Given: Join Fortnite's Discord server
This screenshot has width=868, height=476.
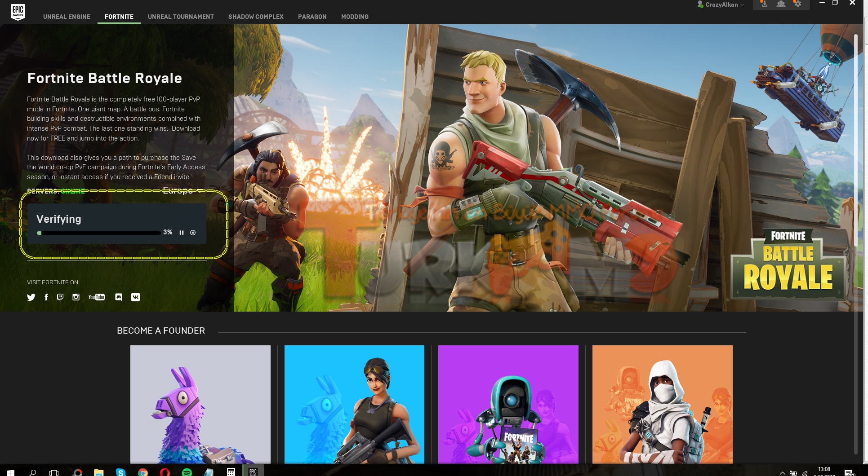Looking at the screenshot, I should tap(119, 297).
